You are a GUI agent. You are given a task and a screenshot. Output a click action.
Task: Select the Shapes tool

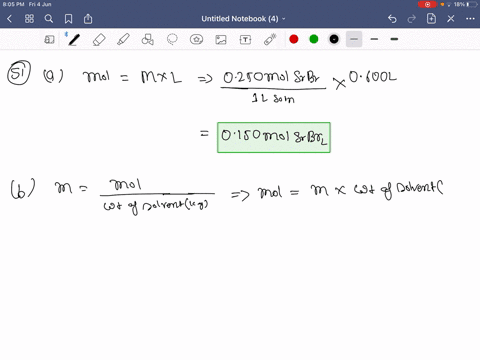[148, 40]
